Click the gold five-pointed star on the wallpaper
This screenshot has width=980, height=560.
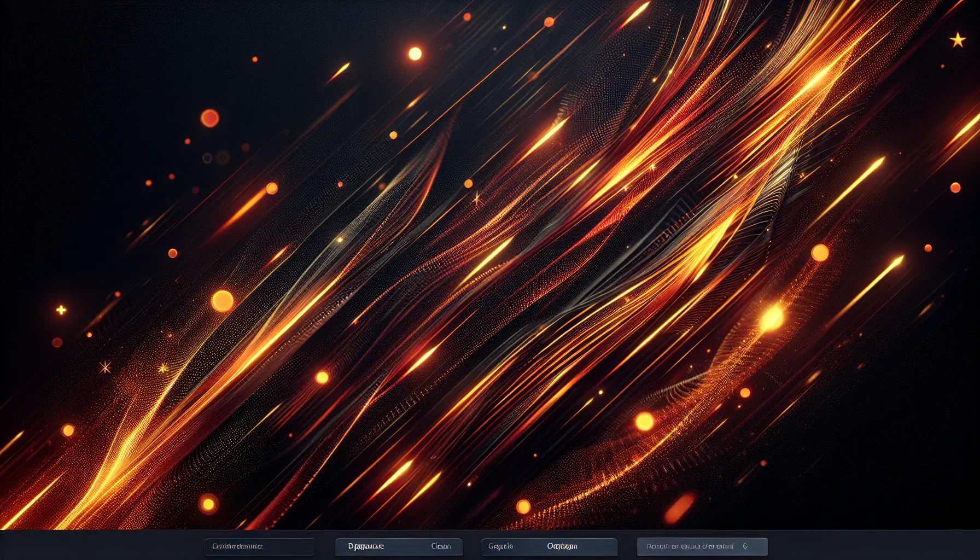958,40
